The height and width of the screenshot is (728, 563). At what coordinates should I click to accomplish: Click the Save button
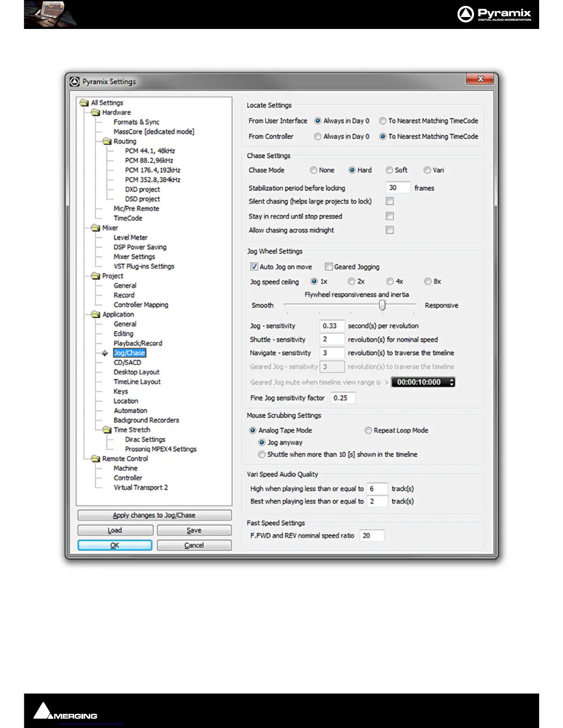[x=194, y=530]
